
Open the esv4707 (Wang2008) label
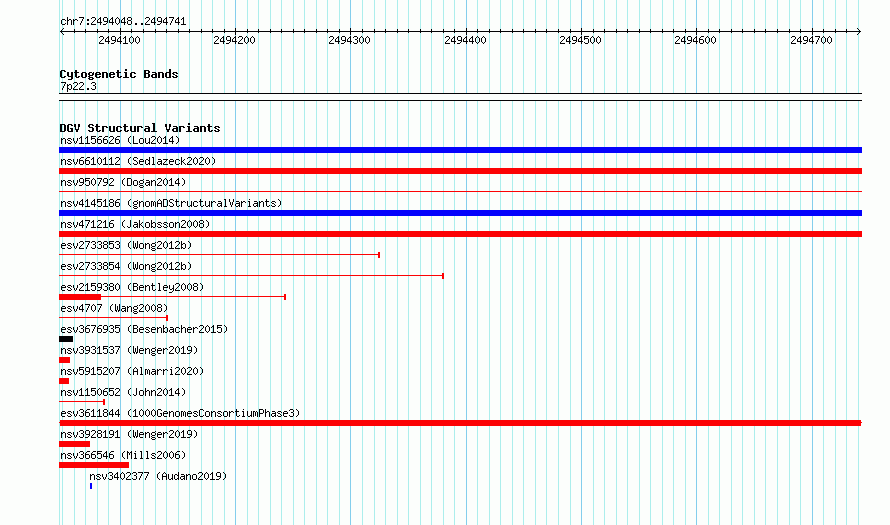(x=114, y=308)
